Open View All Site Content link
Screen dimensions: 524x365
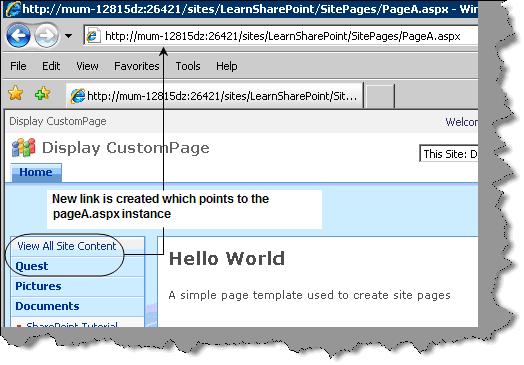67,246
